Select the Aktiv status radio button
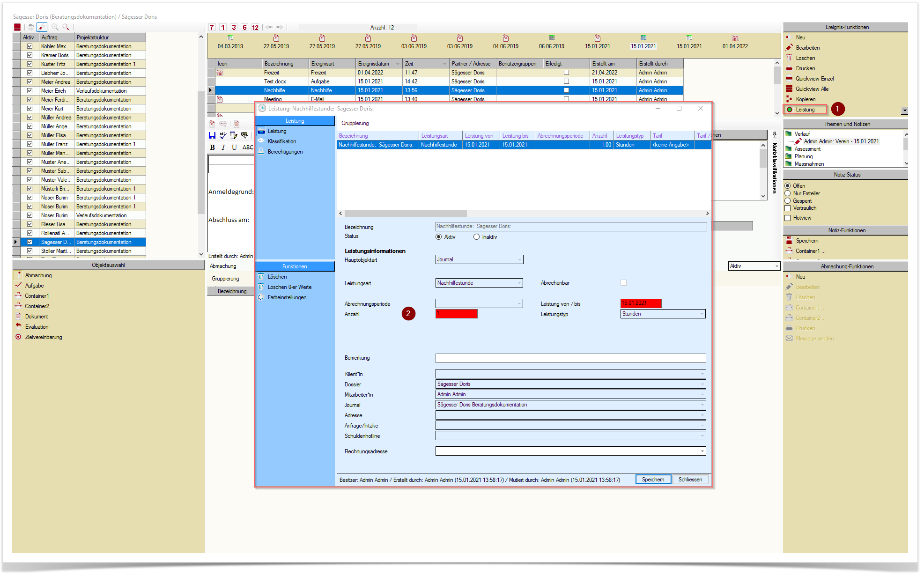 point(438,237)
